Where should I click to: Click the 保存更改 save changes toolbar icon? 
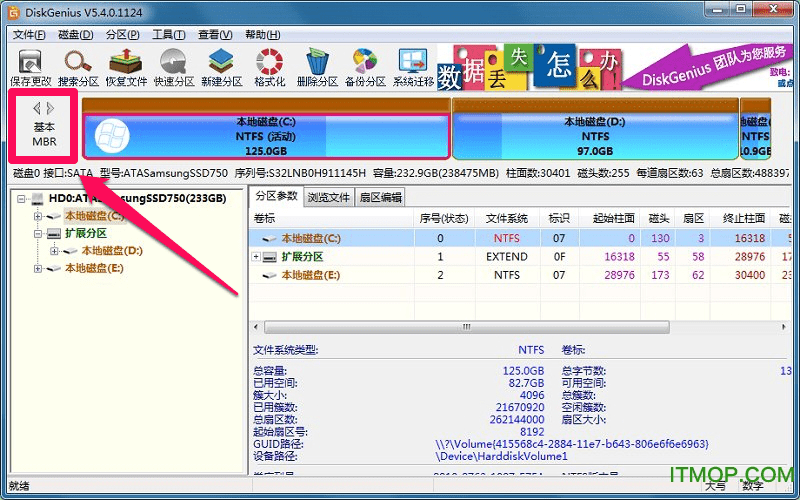point(31,67)
